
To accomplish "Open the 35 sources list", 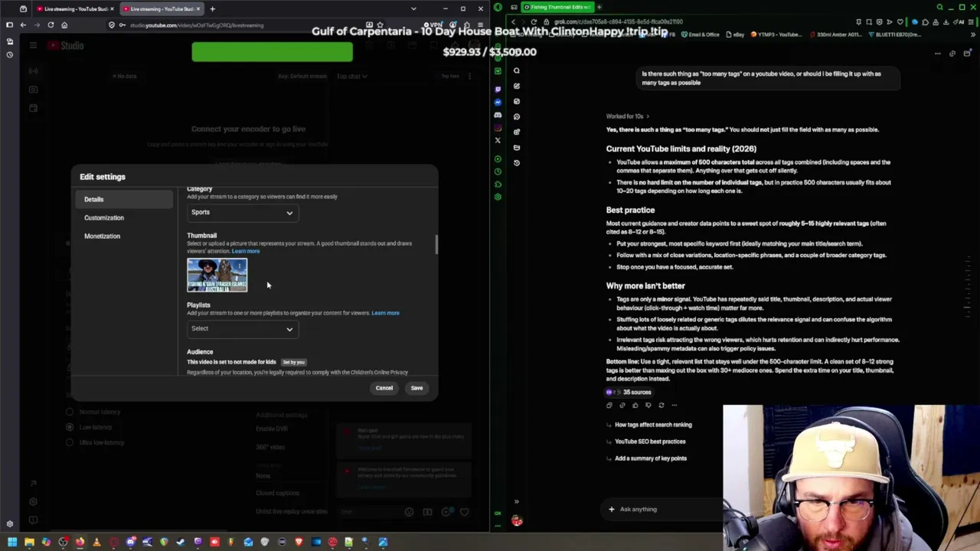I will (629, 392).
